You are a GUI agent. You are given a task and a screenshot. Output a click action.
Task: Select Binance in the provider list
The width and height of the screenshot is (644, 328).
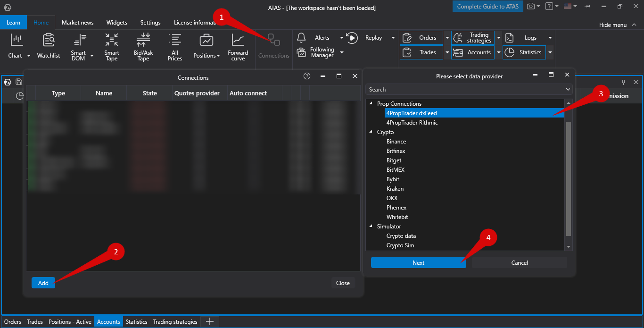[x=396, y=141]
